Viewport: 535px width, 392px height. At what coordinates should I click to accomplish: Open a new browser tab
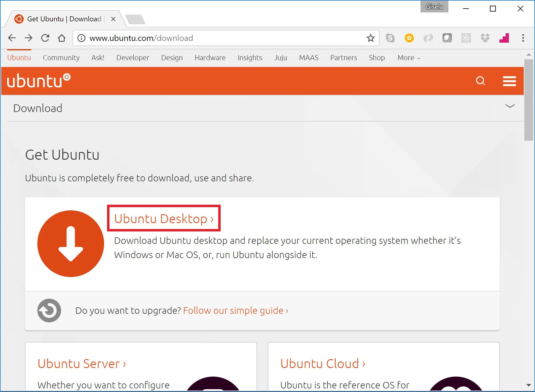[135, 19]
